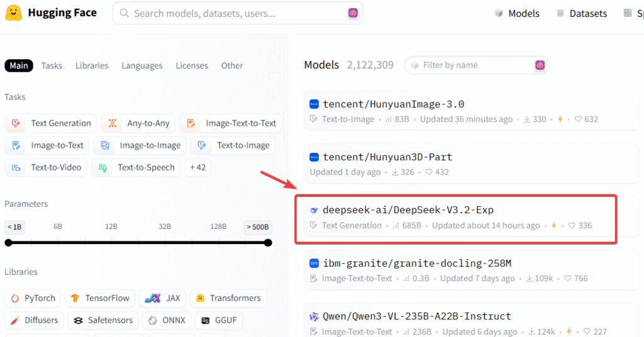Image resolution: width=644 pixels, height=337 pixels.
Task: Click the tencent avatar beside HunyuanImage-3.0
Action: click(314, 104)
